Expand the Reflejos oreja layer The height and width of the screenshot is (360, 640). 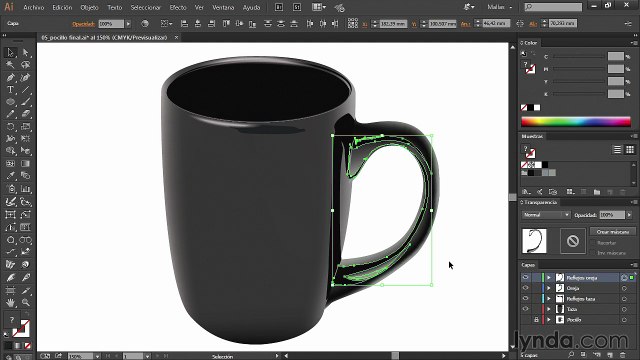(549, 278)
